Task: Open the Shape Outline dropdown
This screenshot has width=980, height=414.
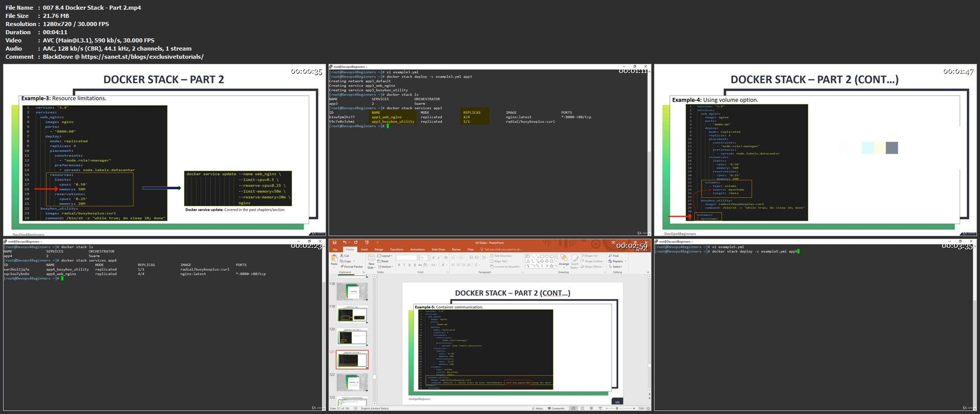Action: pos(593,261)
